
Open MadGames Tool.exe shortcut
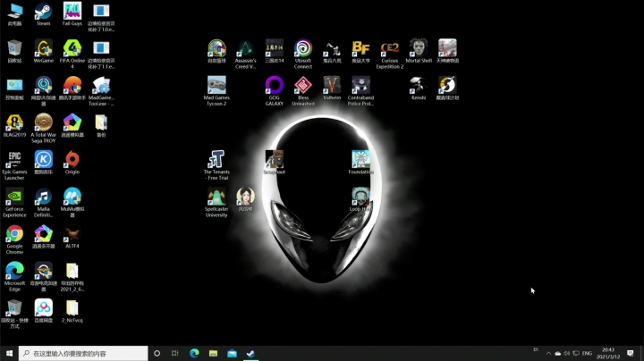click(101, 91)
